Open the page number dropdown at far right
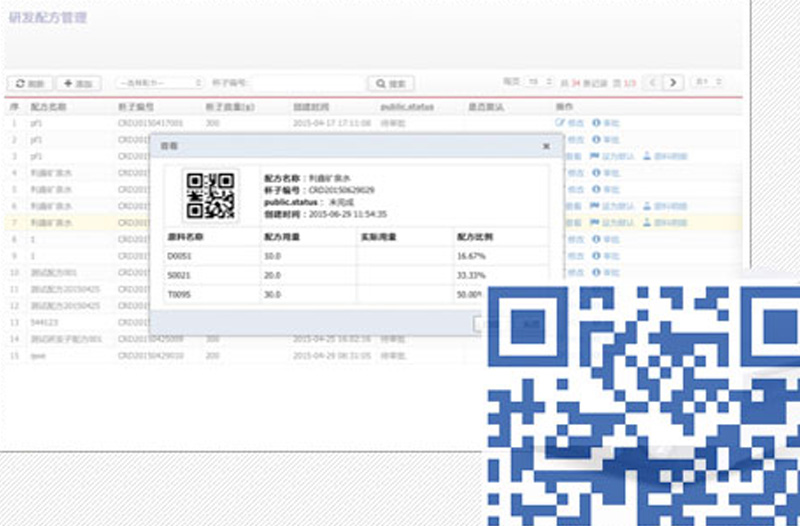800x526 pixels. (708, 82)
